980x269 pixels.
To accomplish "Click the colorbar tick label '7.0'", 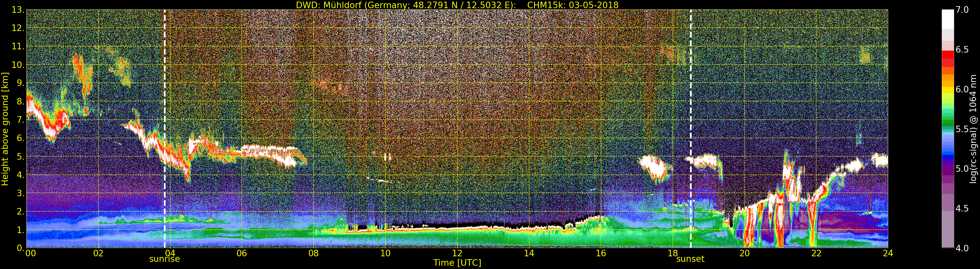I will 962,10.
